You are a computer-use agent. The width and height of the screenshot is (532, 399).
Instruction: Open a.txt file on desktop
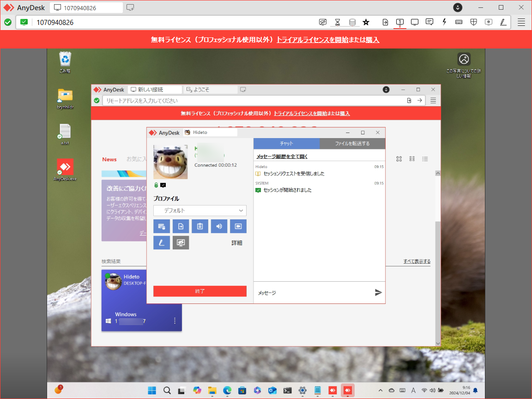(x=65, y=134)
